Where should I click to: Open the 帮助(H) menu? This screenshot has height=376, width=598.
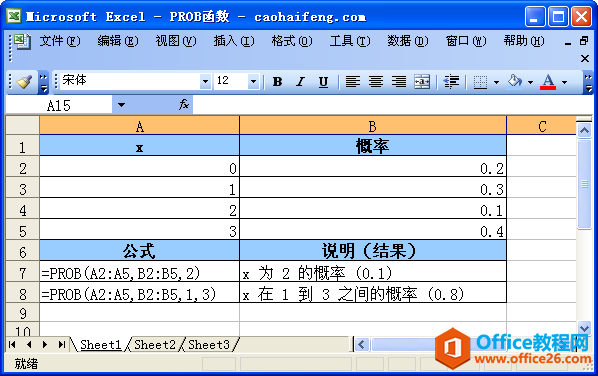pyautogui.click(x=524, y=41)
